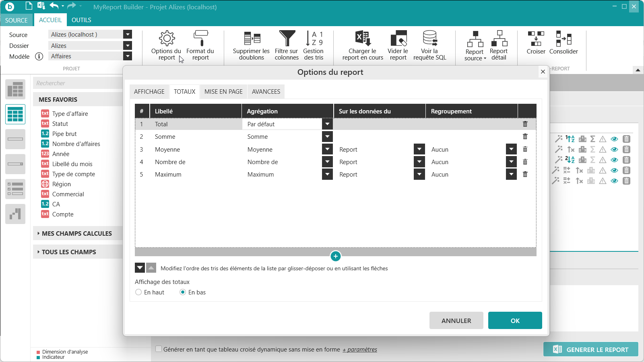The width and height of the screenshot is (644, 362).
Task: Open the OUTILS ribbon tab
Action: coord(81,20)
